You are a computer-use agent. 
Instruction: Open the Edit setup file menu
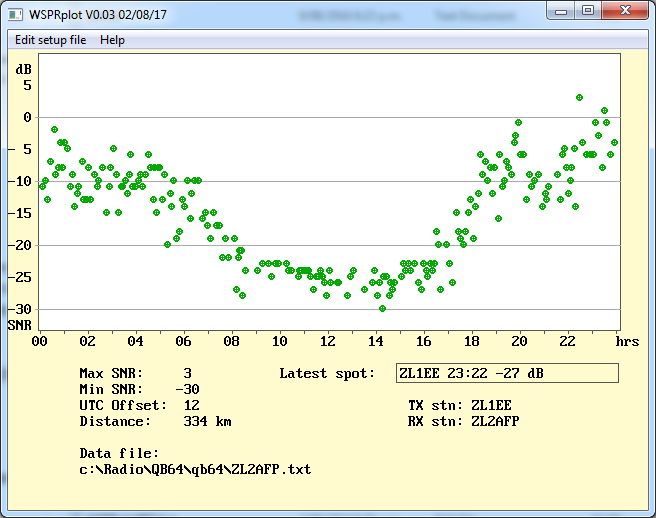pyautogui.click(x=50, y=40)
